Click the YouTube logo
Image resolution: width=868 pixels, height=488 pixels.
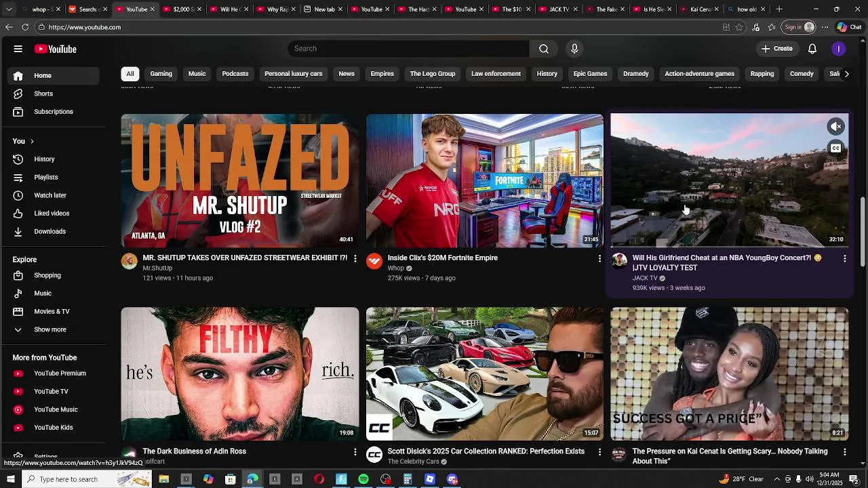coord(56,49)
